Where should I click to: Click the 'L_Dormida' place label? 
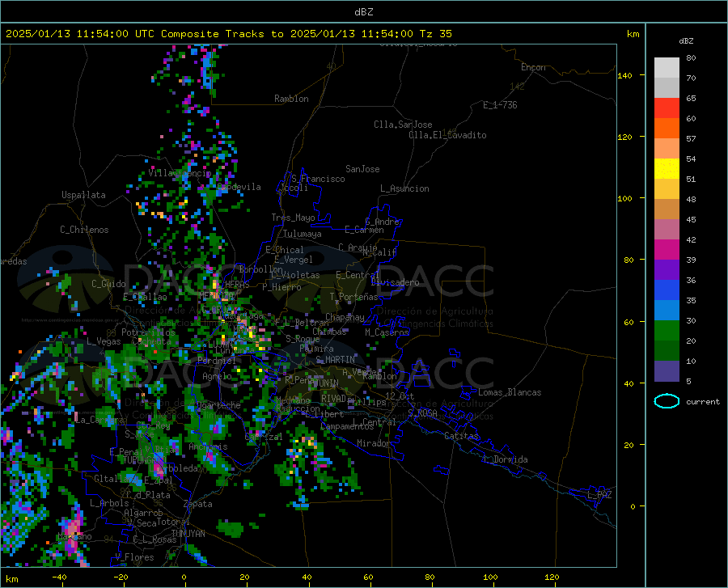coord(505,459)
